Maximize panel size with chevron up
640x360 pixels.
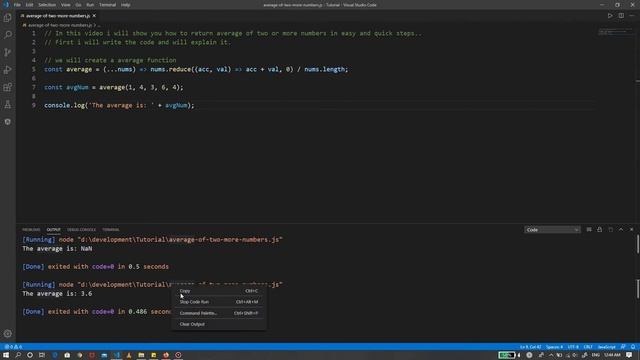pos(621,230)
